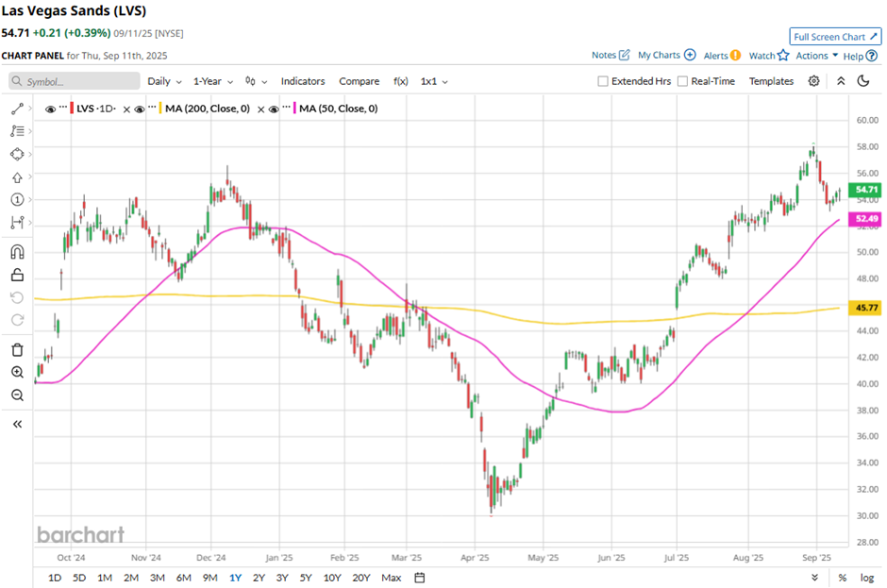Collapse the drawing tools sidebar
The height and width of the screenshot is (588, 887).
click(x=17, y=424)
